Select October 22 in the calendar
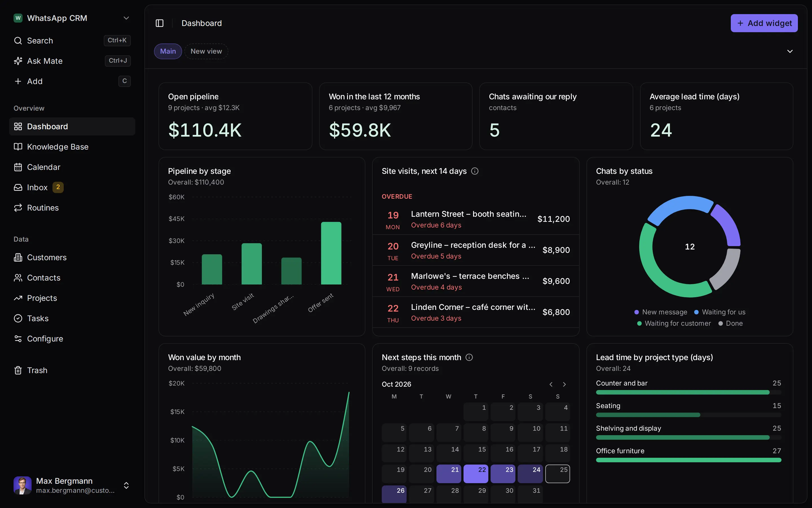The image size is (812, 508). pyautogui.click(x=476, y=474)
